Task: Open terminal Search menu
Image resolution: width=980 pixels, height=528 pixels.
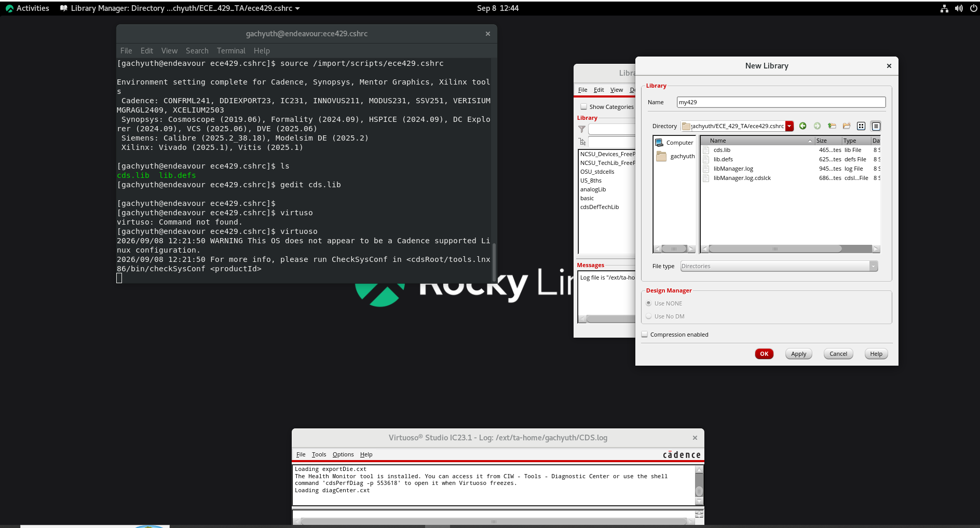Action: point(197,51)
